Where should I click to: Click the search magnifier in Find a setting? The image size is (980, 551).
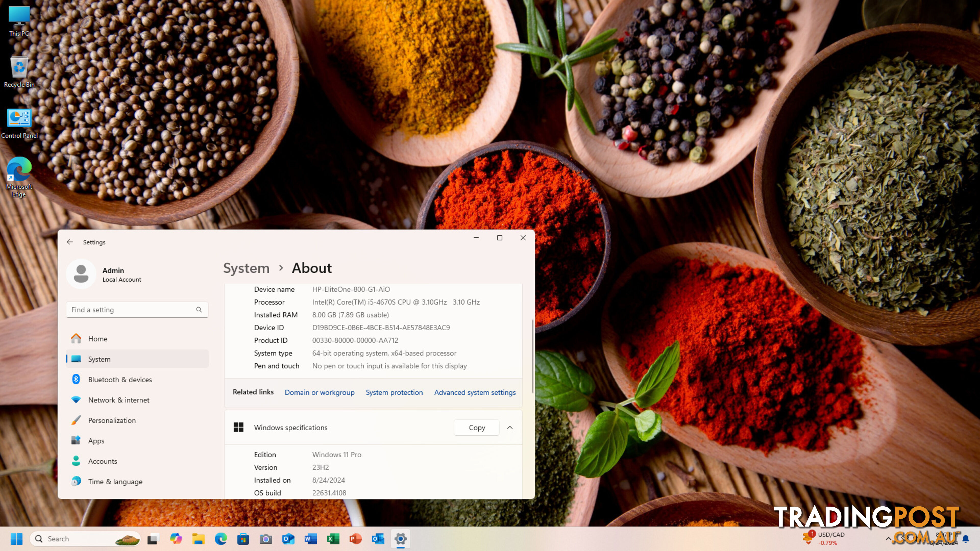point(199,309)
